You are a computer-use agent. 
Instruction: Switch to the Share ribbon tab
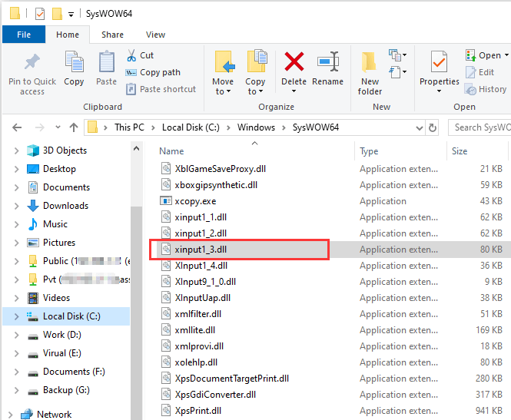pyautogui.click(x=112, y=35)
